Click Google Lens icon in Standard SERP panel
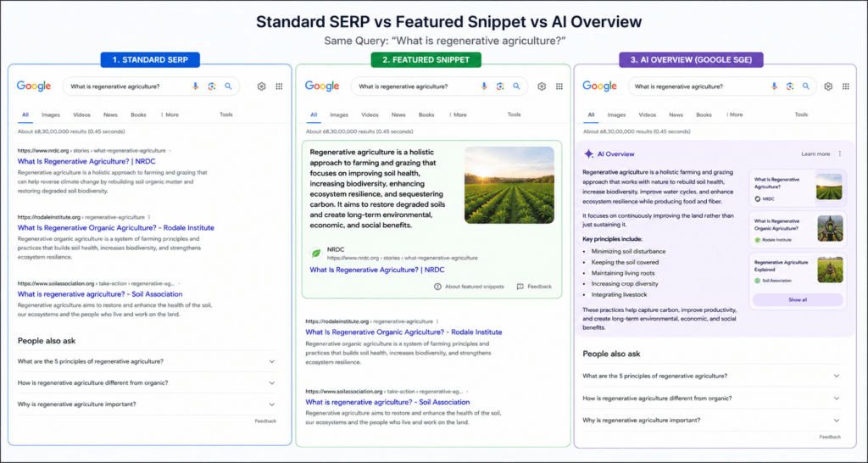868x463 pixels. pos(211,86)
